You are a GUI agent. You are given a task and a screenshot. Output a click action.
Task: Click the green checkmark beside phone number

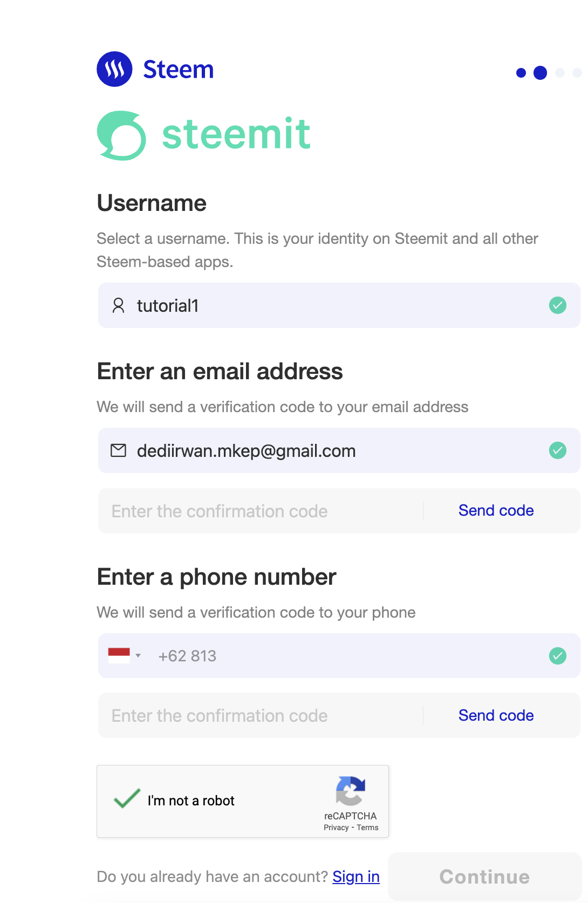click(557, 656)
